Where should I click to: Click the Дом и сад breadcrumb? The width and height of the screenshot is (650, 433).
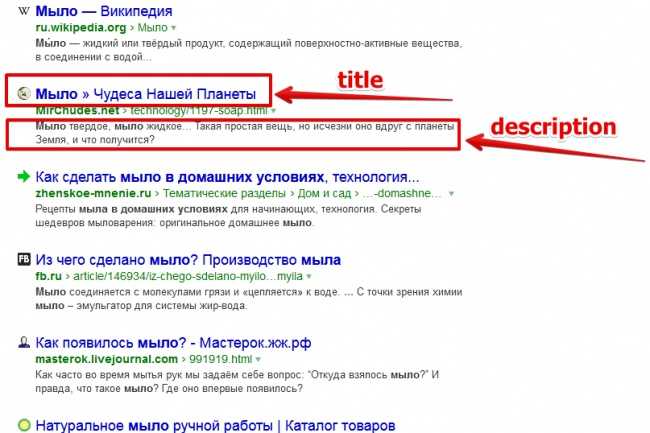[324, 194]
